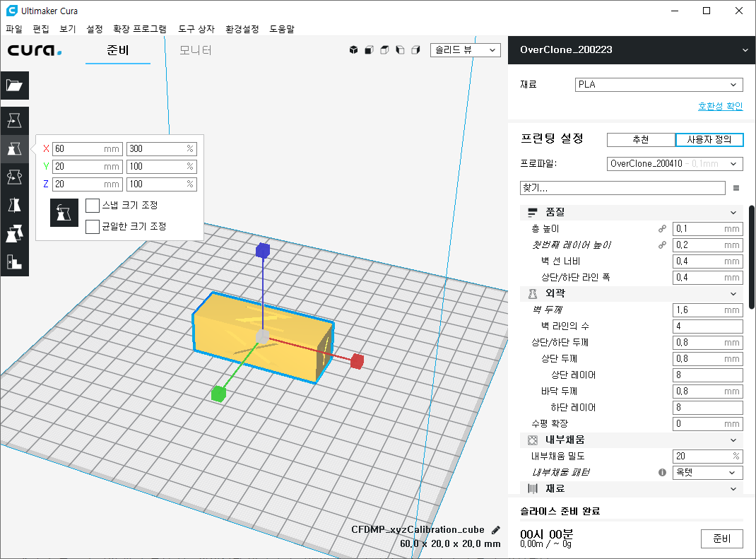Click the X size 60 mm field

(88, 149)
